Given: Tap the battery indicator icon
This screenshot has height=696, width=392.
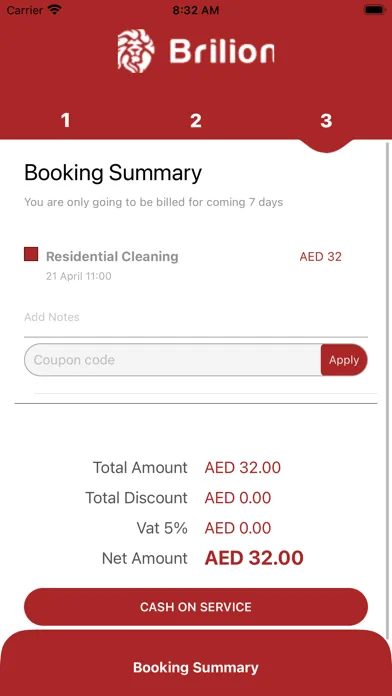Looking at the screenshot, I should [x=374, y=10].
